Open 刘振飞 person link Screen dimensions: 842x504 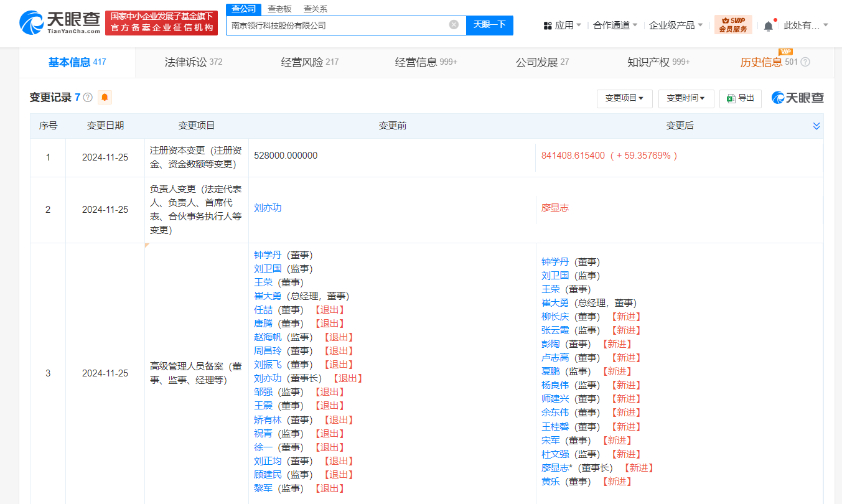coord(268,364)
